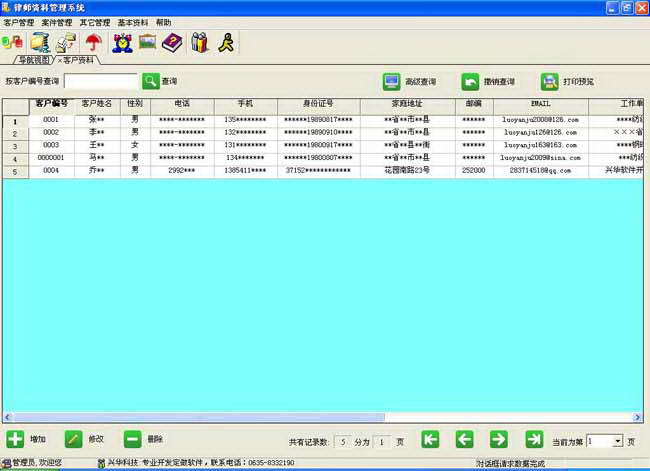Click postal code cell 252000
This screenshot has width=650, height=471.
(474, 171)
